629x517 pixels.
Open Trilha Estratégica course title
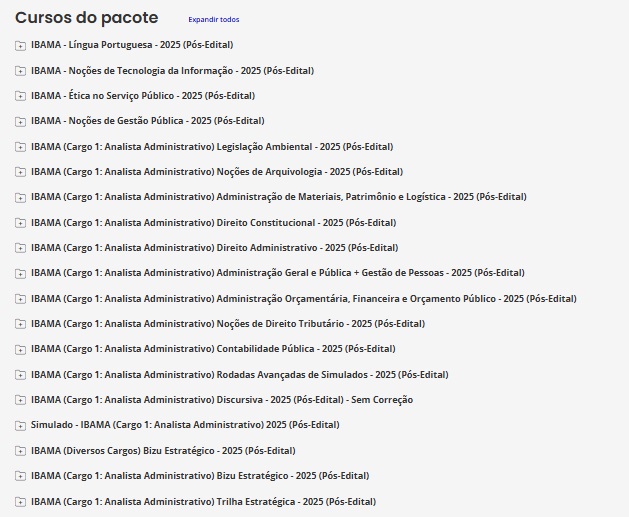click(x=203, y=502)
